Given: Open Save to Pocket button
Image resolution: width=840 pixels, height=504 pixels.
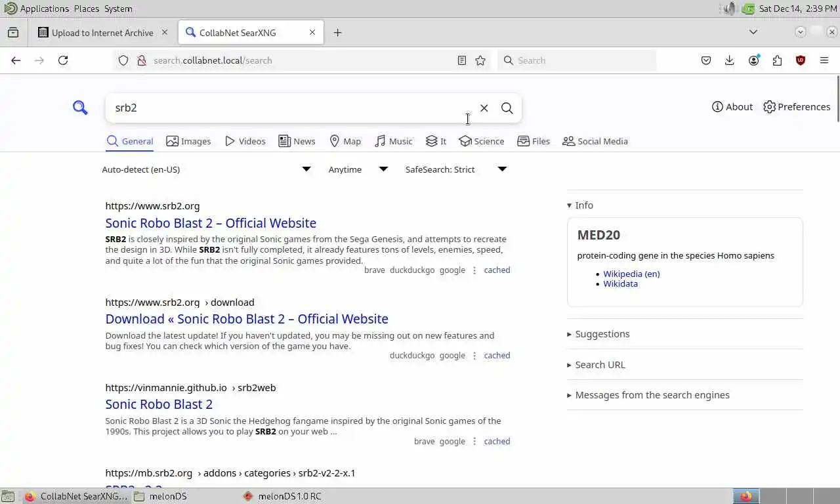Looking at the screenshot, I should (x=706, y=60).
